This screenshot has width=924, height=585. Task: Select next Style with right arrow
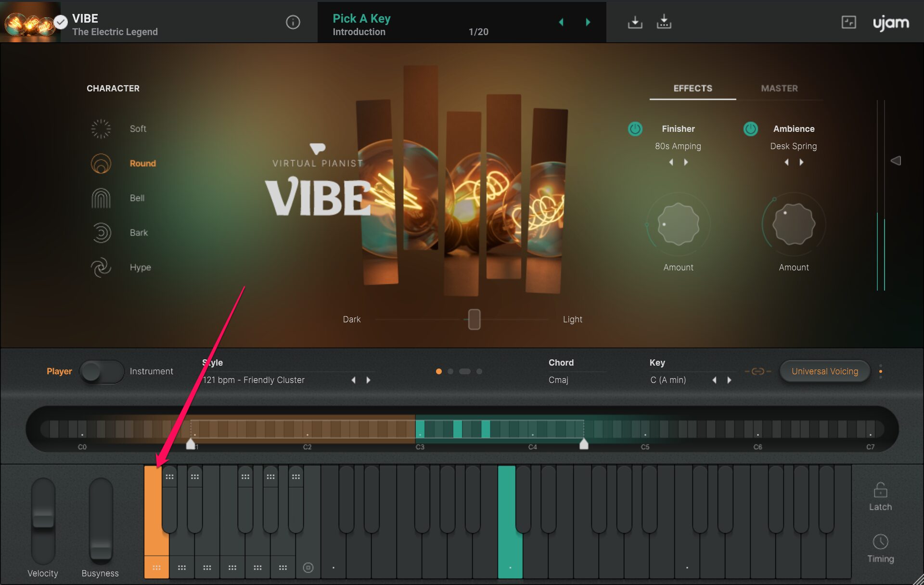368,380
